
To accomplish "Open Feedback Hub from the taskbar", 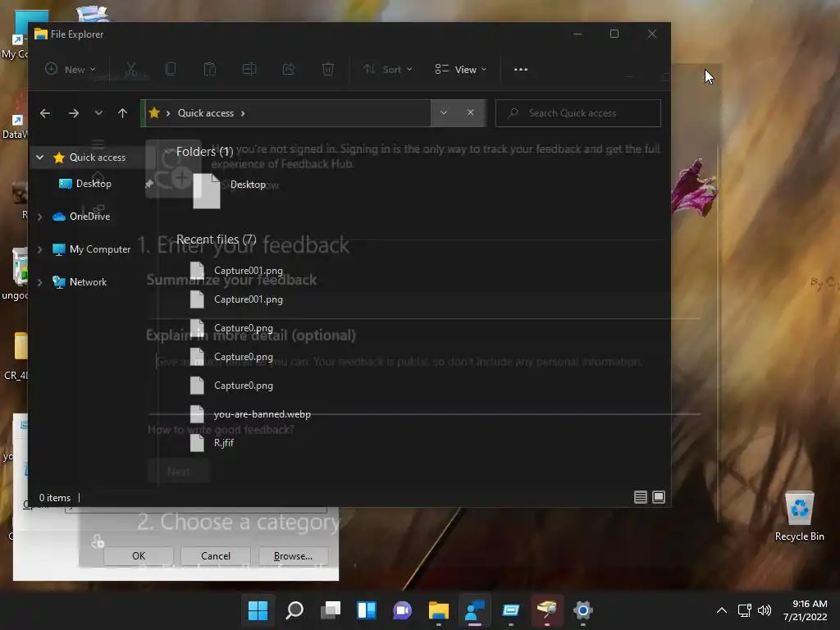I will click(x=475, y=610).
